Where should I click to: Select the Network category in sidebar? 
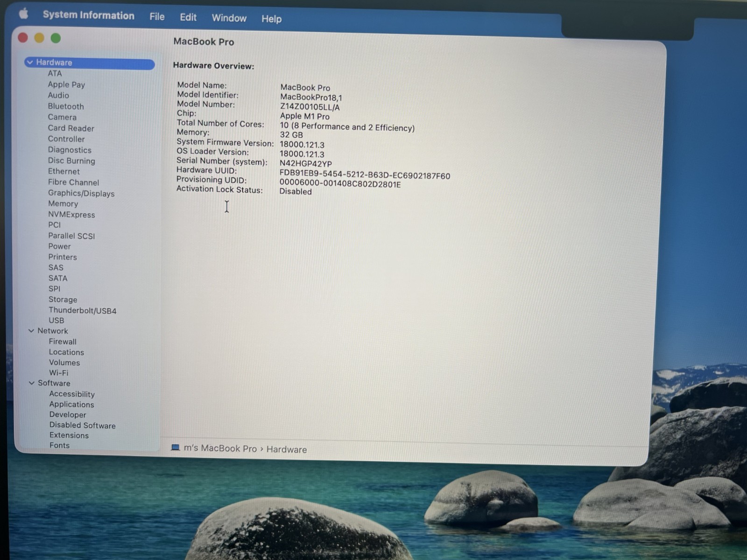click(x=53, y=331)
